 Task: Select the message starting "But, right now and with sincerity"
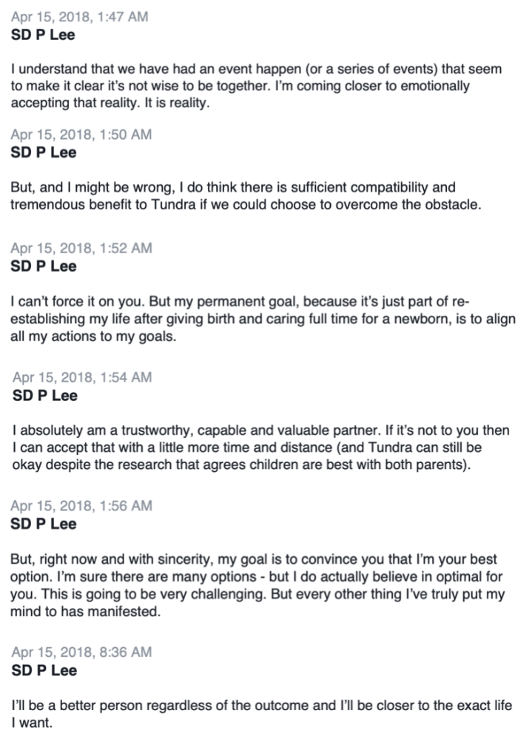pyautogui.click(x=254, y=585)
